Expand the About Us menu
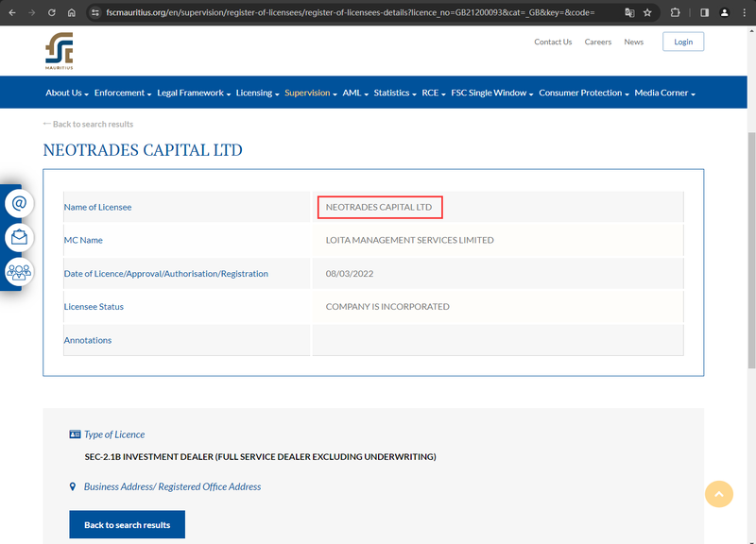Viewport: 756px width, 544px height. tap(67, 93)
